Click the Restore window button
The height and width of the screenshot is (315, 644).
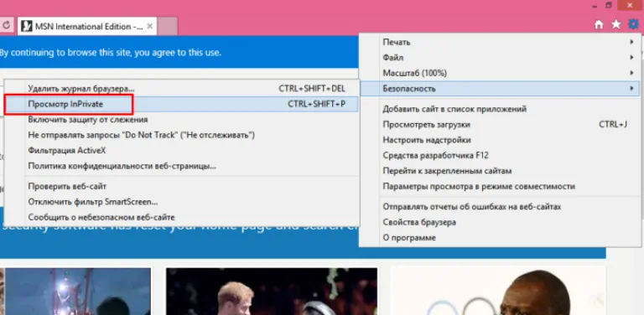[x=609, y=5]
